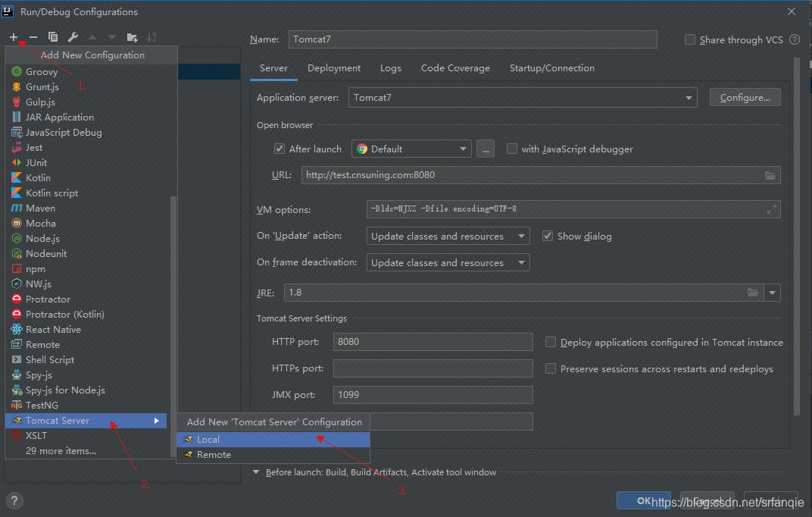Click the help question mark icon bottom-left
Screen dimensions: 812x517
14,500
